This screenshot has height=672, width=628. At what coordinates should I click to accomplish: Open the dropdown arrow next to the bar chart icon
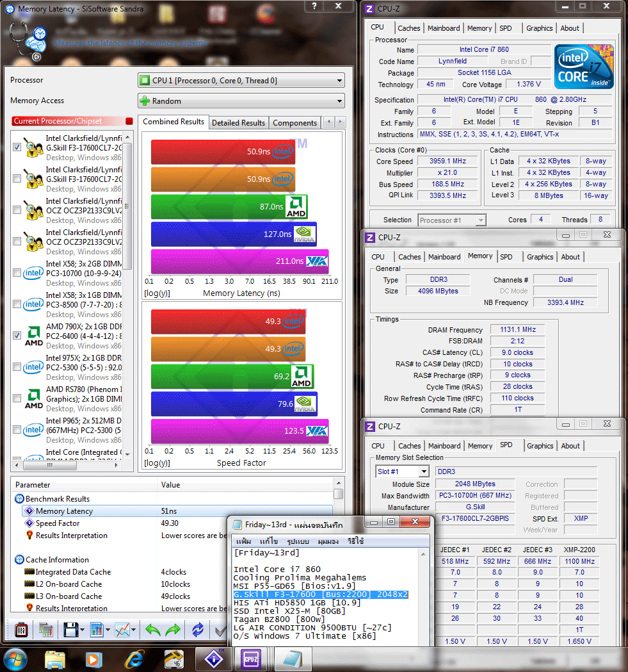click(108, 630)
